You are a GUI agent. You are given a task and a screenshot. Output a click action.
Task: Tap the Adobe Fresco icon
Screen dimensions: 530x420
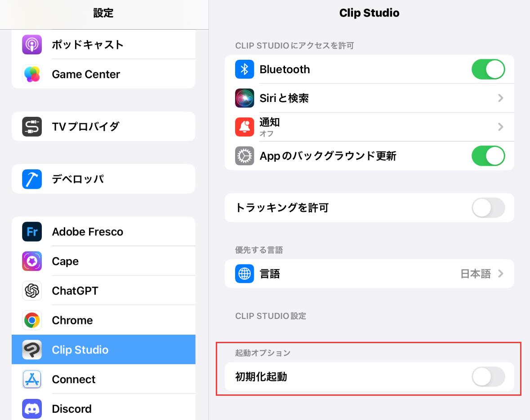coord(32,231)
